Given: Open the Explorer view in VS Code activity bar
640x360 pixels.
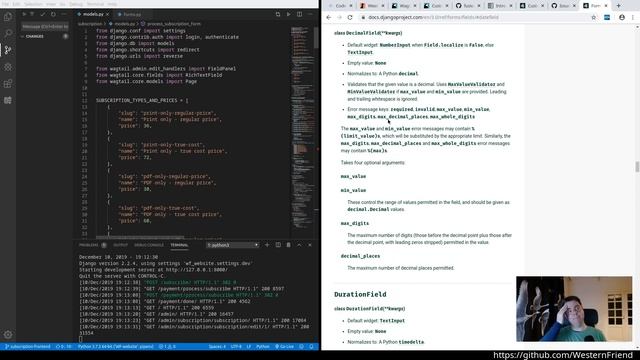Looking at the screenshot, I should click(8, 17).
